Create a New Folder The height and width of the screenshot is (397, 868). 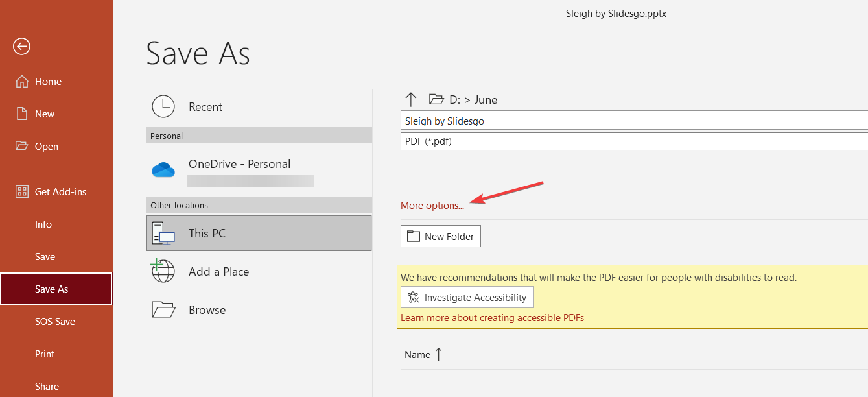pyautogui.click(x=441, y=237)
